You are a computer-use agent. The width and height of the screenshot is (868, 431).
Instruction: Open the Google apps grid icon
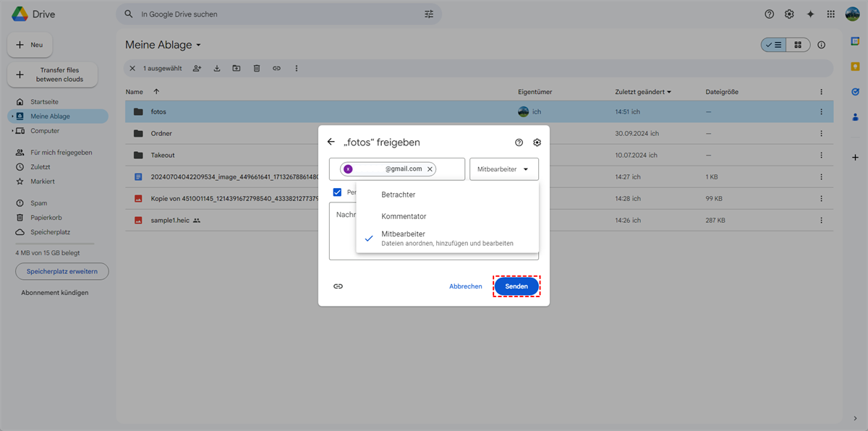coord(831,14)
